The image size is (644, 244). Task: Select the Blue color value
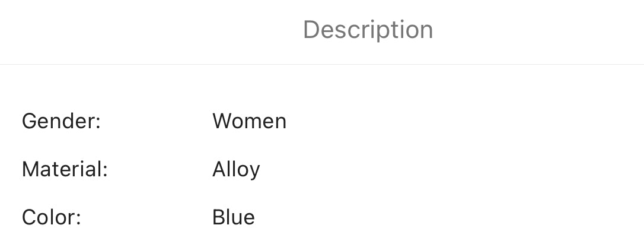(x=233, y=217)
